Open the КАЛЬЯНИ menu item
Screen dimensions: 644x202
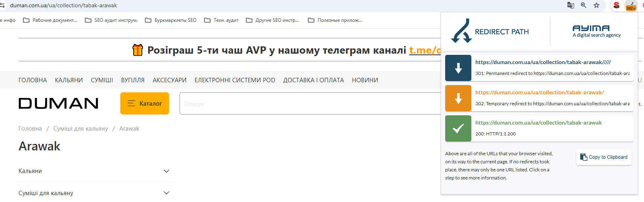(69, 80)
